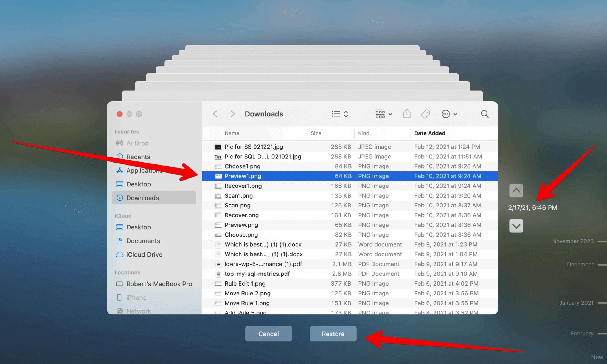Click Restore to recover Preview1.png
The width and height of the screenshot is (607, 364).
[x=333, y=334]
